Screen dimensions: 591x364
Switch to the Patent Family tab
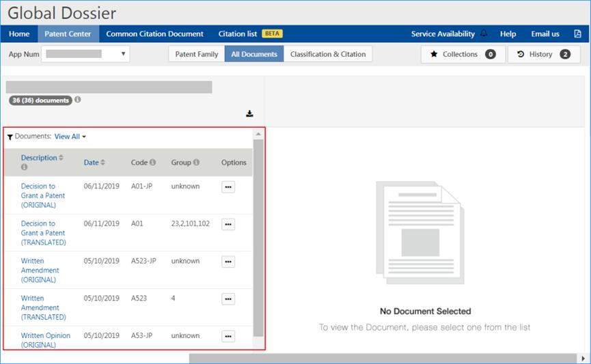click(197, 54)
